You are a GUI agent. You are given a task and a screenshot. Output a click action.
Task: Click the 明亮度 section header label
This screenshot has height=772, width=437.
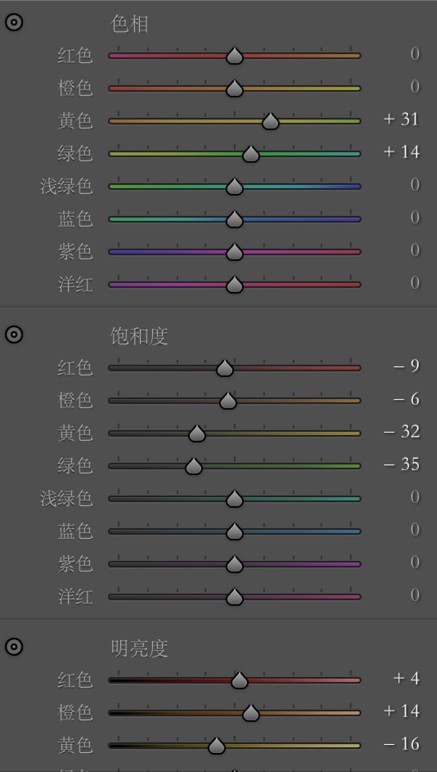click(x=139, y=648)
